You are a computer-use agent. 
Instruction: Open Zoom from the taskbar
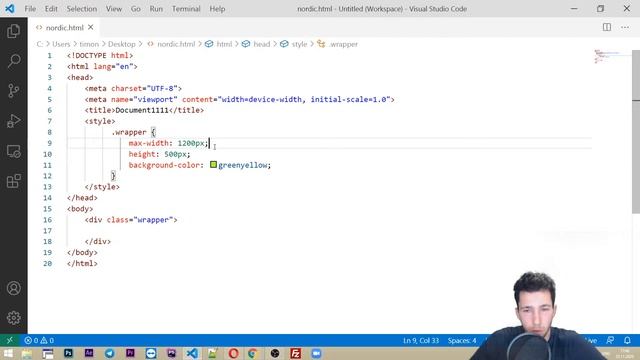pos(316,353)
